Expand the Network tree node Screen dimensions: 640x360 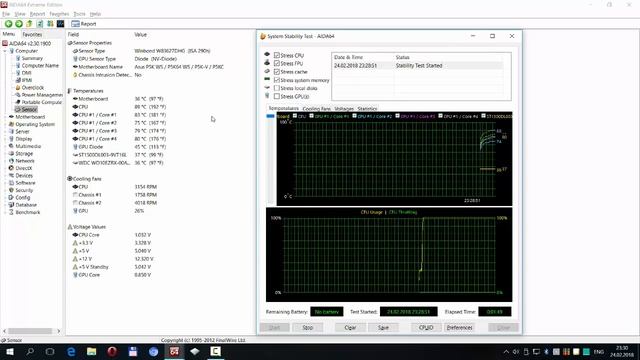pyautogui.click(x=5, y=161)
